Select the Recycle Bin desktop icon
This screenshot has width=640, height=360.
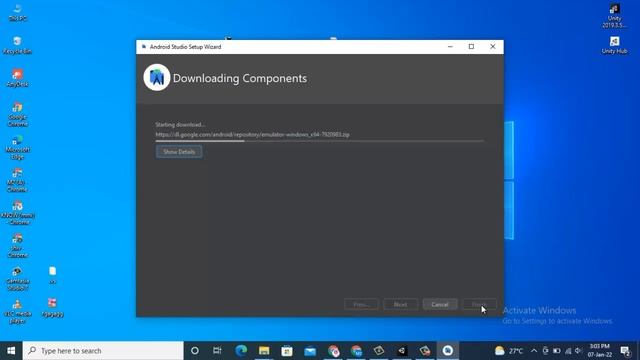click(x=17, y=45)
